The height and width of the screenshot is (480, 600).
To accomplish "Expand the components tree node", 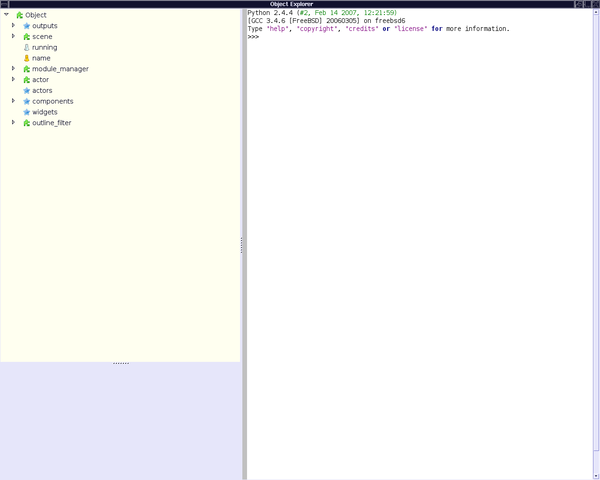I will click(13, 101).
